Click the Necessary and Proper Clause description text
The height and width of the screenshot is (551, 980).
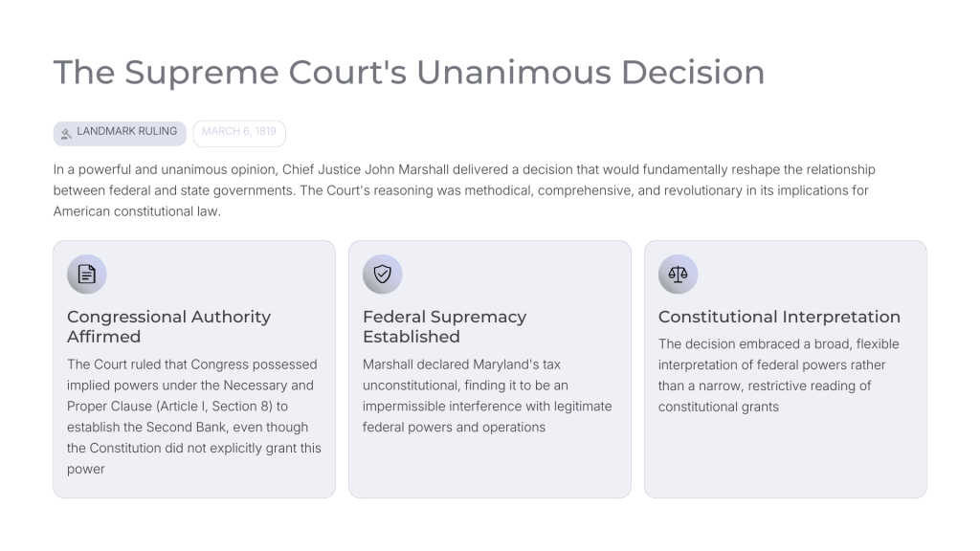(x=193, y=417)
